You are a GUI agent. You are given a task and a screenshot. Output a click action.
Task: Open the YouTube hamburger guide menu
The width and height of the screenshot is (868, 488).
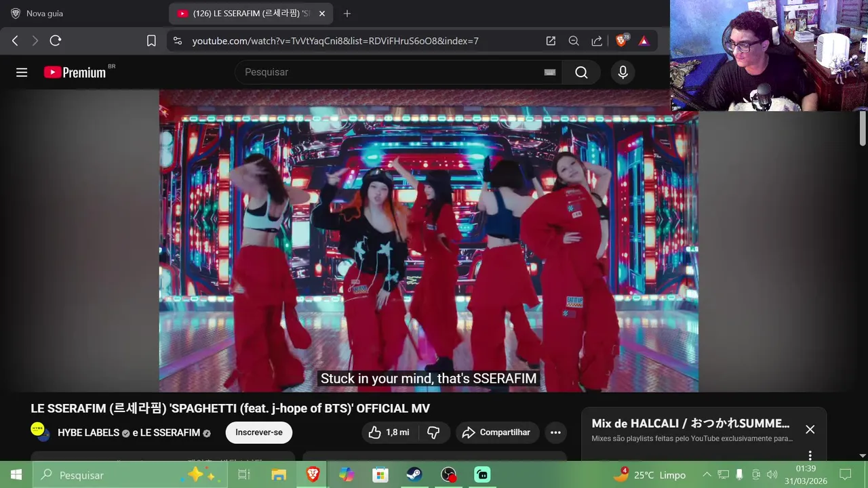click(22, 73)
